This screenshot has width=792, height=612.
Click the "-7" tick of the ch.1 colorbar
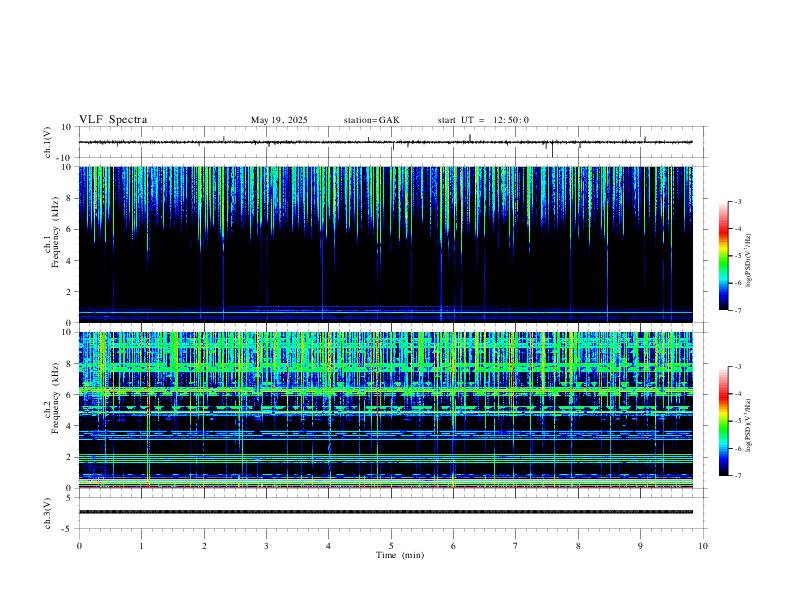(x=737, y=310)
